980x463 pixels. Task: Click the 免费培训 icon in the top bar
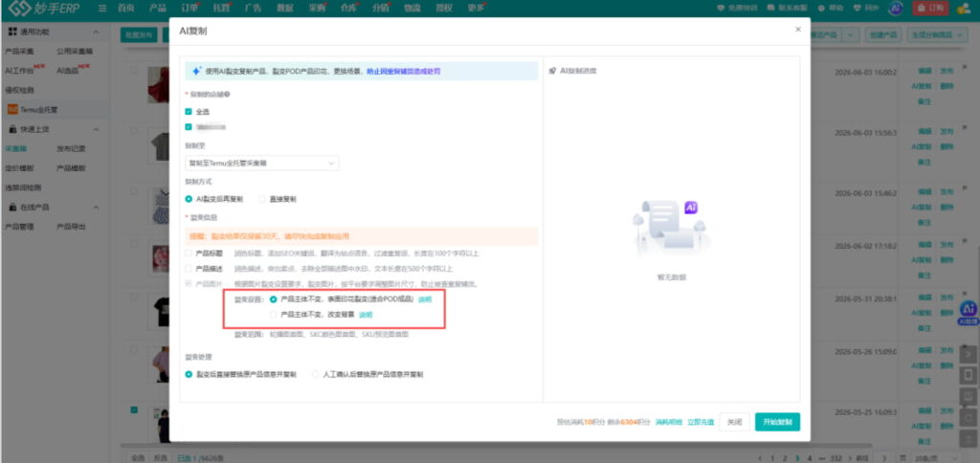721,8
